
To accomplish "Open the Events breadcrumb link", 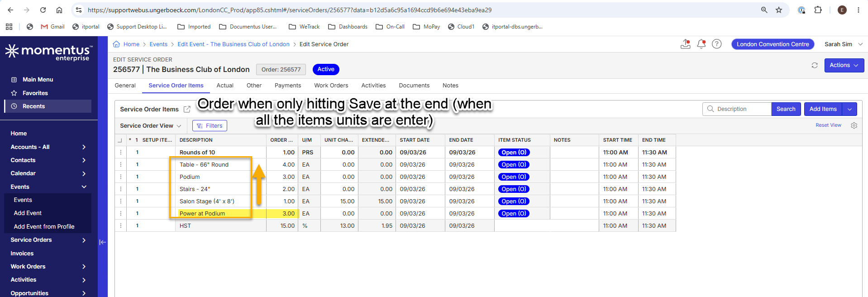I will click(158, 44).
